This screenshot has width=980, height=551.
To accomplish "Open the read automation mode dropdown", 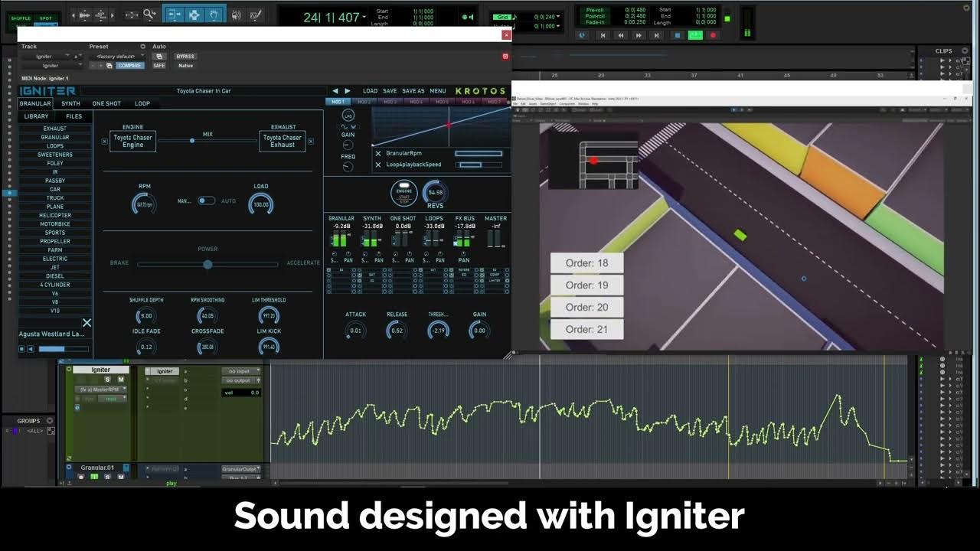I will (x=112, y=399).
